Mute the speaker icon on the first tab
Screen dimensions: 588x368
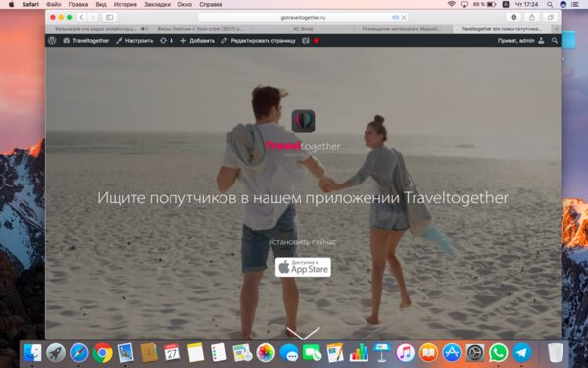pyautogui.click(x=144, y=28)
